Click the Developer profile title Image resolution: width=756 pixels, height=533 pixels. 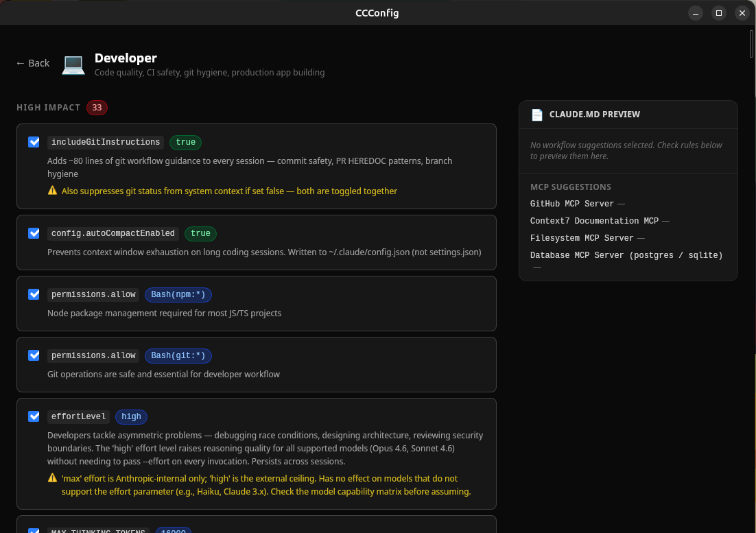[x=126, y=58]
